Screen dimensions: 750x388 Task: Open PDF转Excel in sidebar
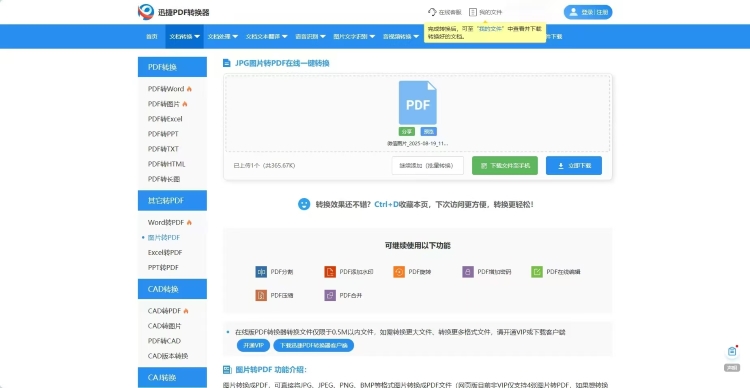165,119
